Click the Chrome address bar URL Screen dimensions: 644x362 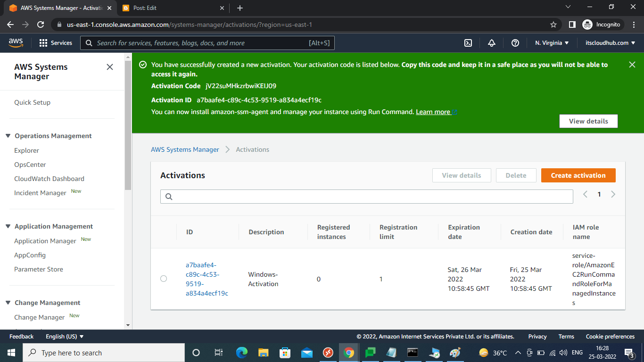[x=190, y=25]
